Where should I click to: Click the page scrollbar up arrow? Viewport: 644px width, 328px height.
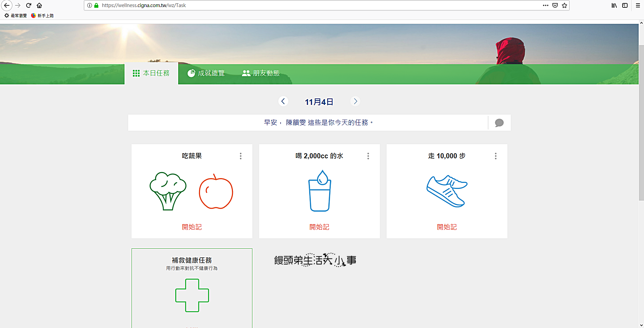point(641,23)
